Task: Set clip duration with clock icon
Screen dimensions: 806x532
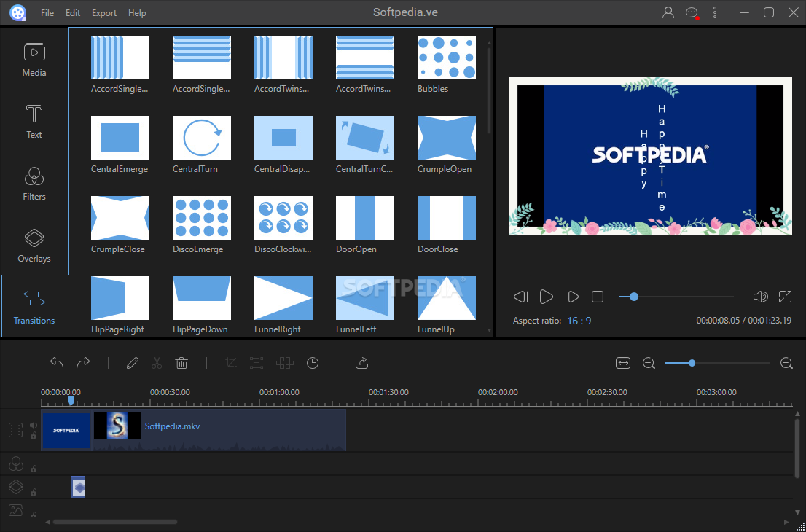Action: tap(313, 363)
